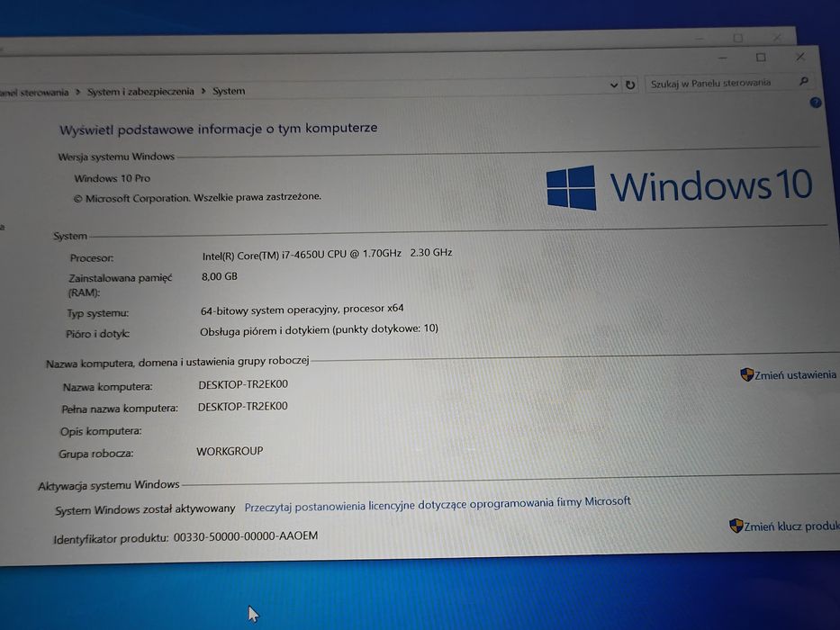
Task: Click 'System Windows został aktywowany' text
Action: click(x=145, y=509)
